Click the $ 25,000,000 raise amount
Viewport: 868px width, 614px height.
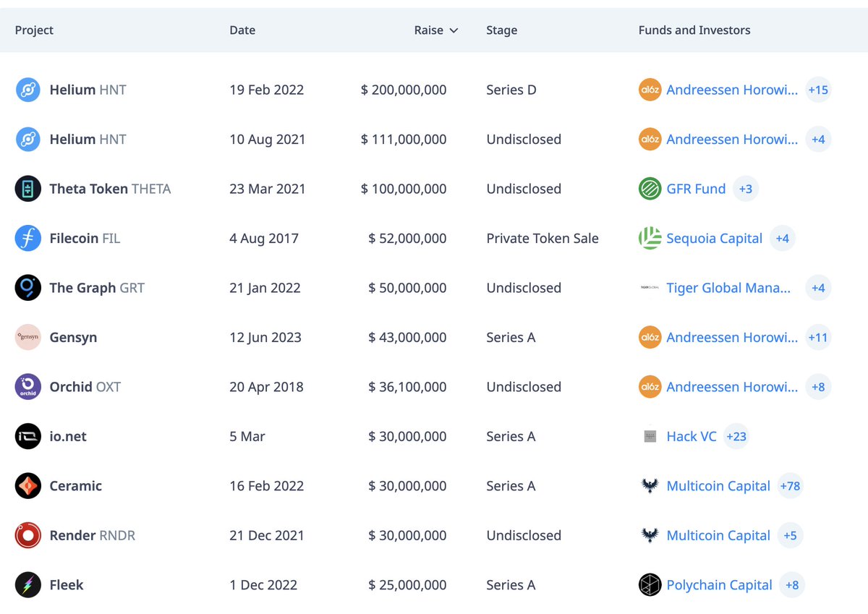point(407,585)
